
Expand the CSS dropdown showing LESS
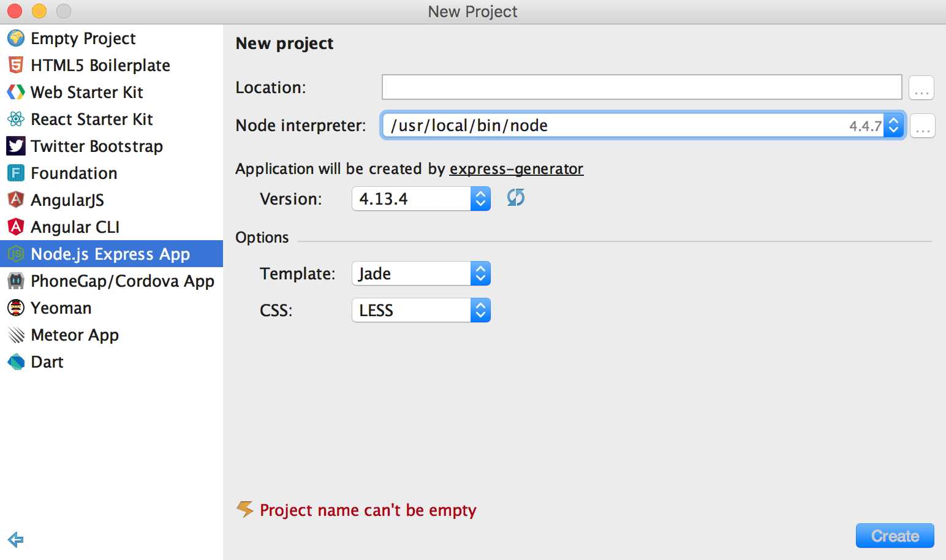pyautogui.click(x=421, y=310)
